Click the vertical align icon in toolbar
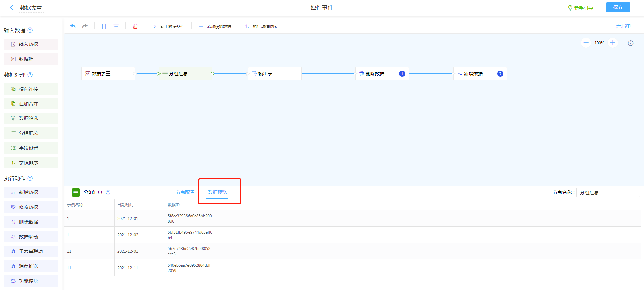This screenshot has height=290, width=644. 104,26
